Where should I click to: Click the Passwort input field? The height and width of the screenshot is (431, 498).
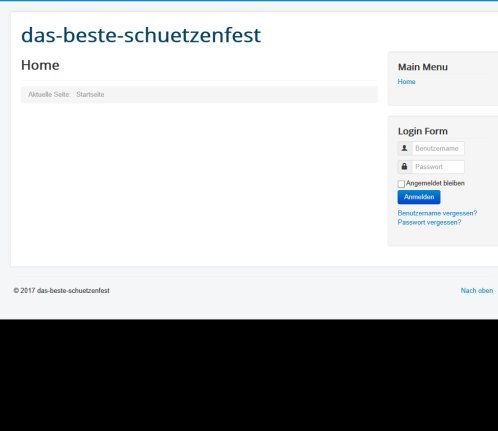[x=438, y=167]
